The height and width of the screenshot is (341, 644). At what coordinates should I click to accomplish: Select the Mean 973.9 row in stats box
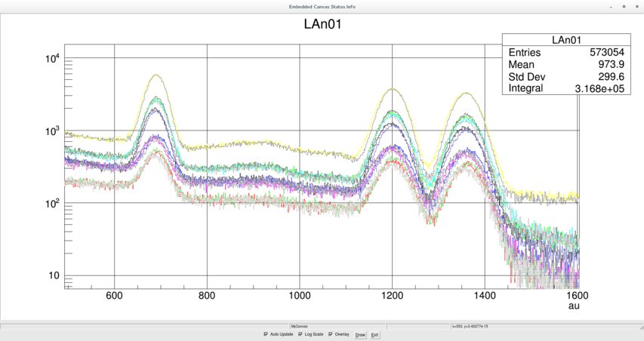(566, 64)
